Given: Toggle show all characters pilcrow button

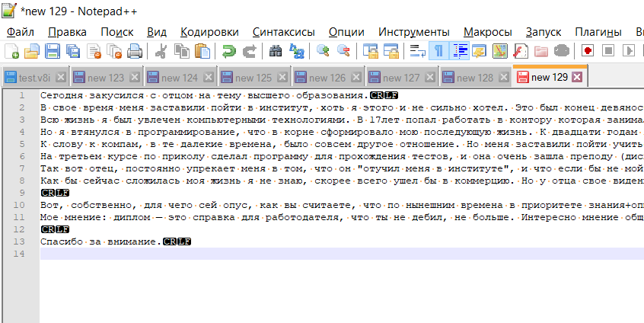Looking at the screenshot, I should pos(438,51).
